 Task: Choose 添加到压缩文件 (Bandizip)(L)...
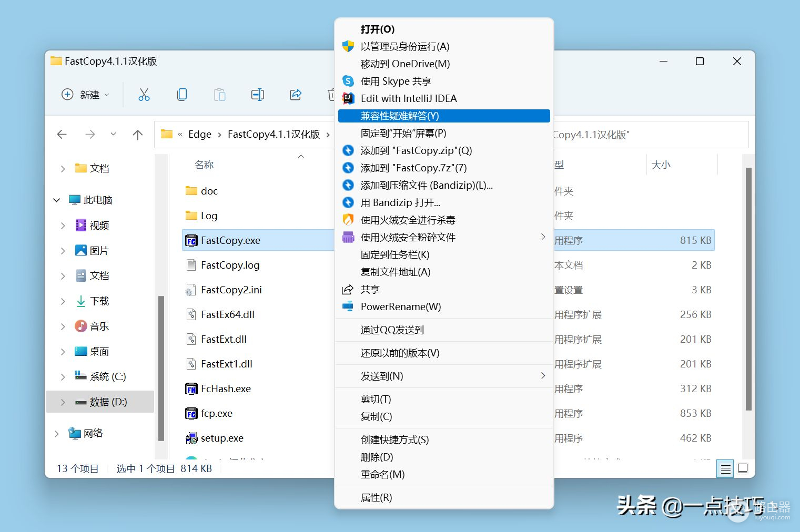pos(444,186)
